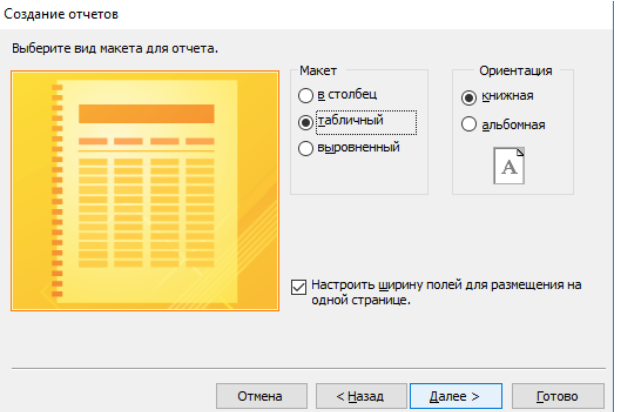Set orientation to 'книжная'
This screenshot has height=412, width=617.
pos(467,97)
